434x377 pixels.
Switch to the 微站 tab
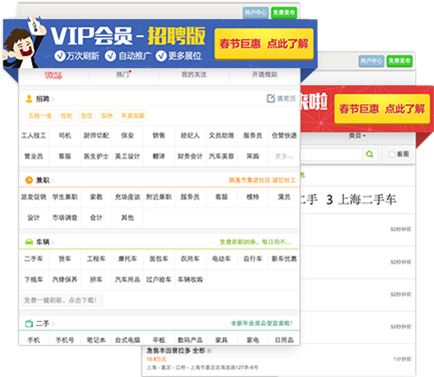[53, 75]
